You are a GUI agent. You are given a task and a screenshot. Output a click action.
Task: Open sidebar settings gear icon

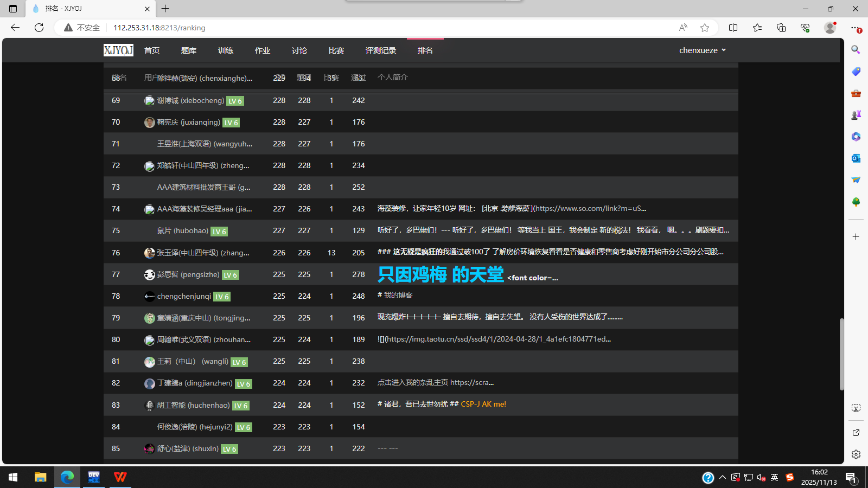(x=856, y=454)
